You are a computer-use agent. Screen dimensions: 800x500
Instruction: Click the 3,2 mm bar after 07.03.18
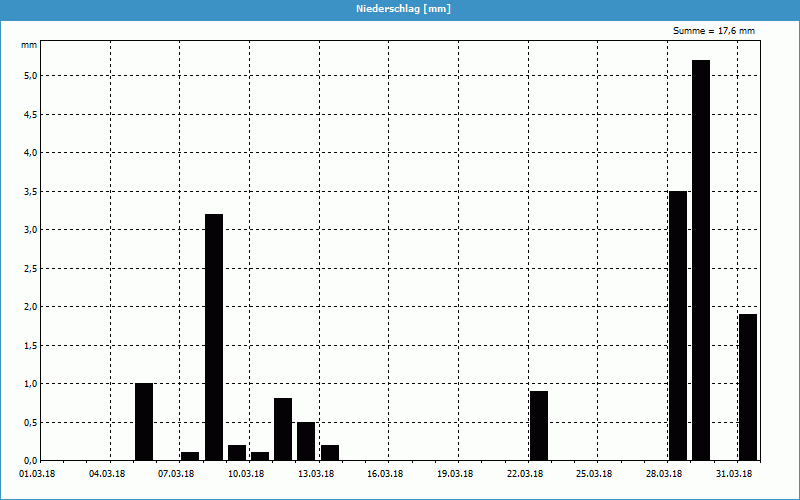pyautogui.click(x=214, y=337)
